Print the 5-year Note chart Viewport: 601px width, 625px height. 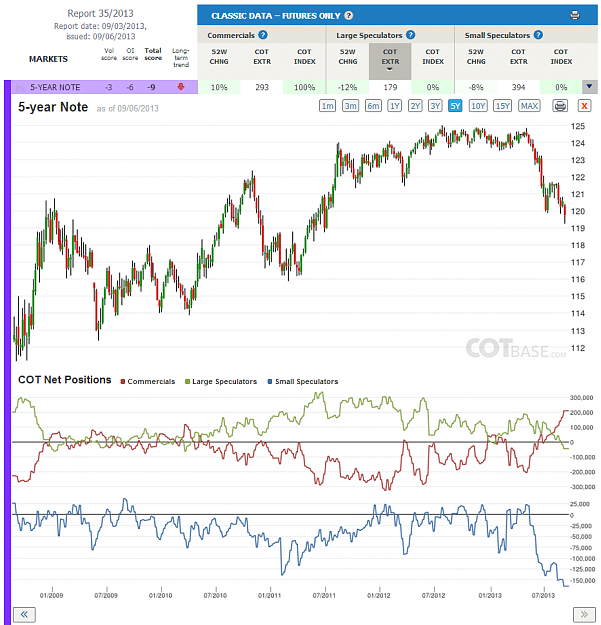[560, 106]
